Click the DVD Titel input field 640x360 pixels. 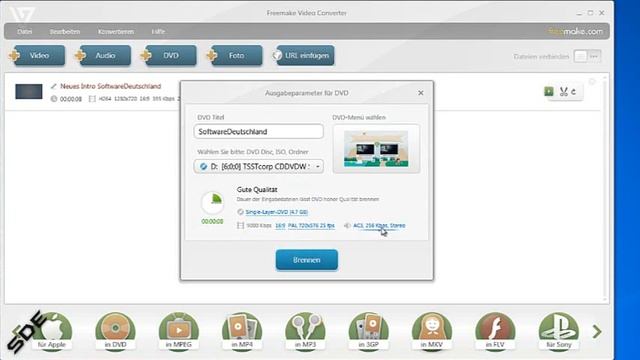point(259,131)
